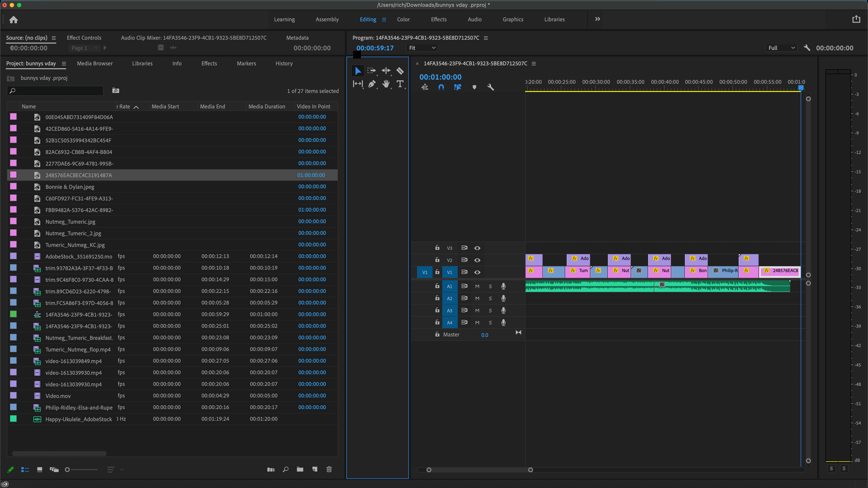Open the Media Browser tab

[95, 63]
